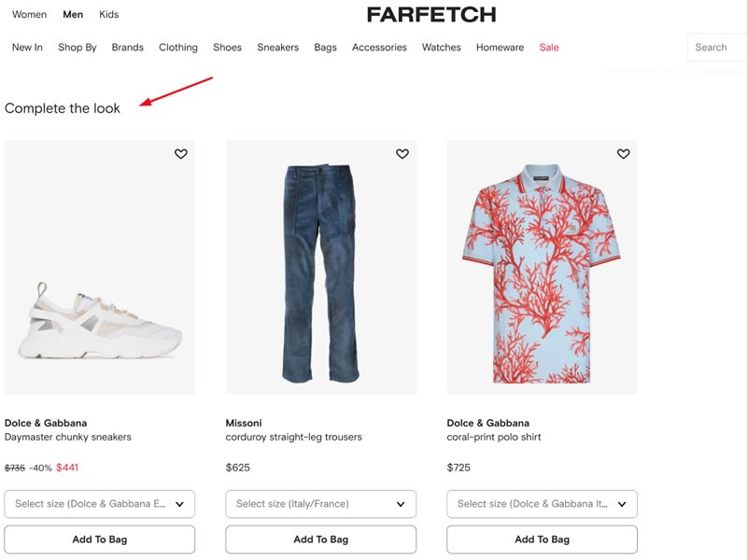Click the FARFETCH logo

coord(431,14)
